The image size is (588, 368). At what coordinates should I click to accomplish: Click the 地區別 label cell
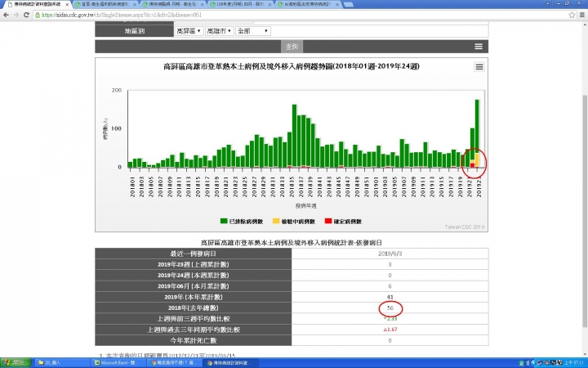click(x=134, y=31)
